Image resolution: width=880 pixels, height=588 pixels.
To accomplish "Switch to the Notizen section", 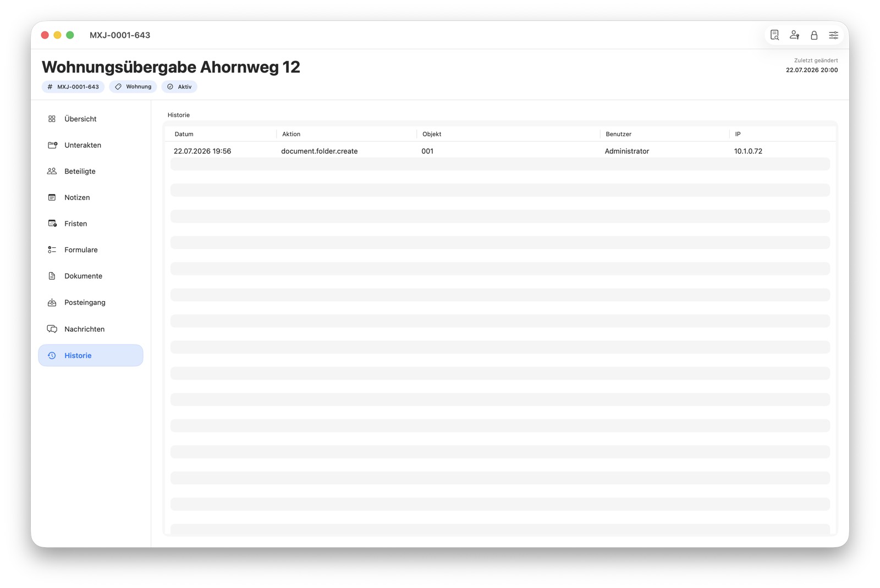I will pos(91,197).
